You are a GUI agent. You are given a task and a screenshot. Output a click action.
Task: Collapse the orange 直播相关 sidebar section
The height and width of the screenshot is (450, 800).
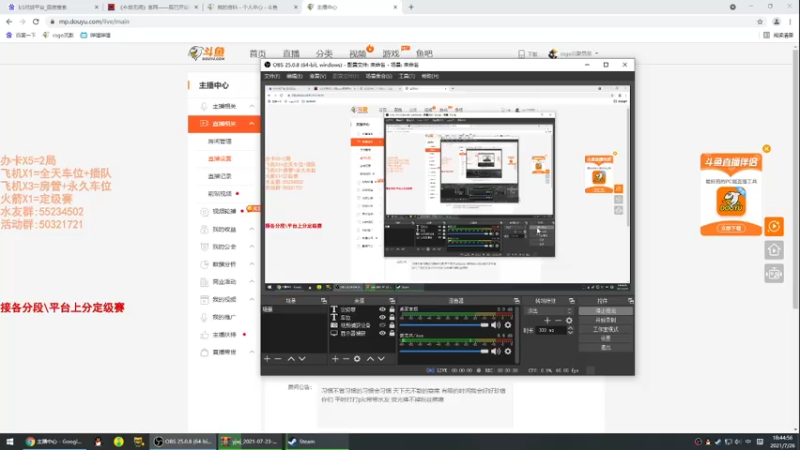point(252,123)
